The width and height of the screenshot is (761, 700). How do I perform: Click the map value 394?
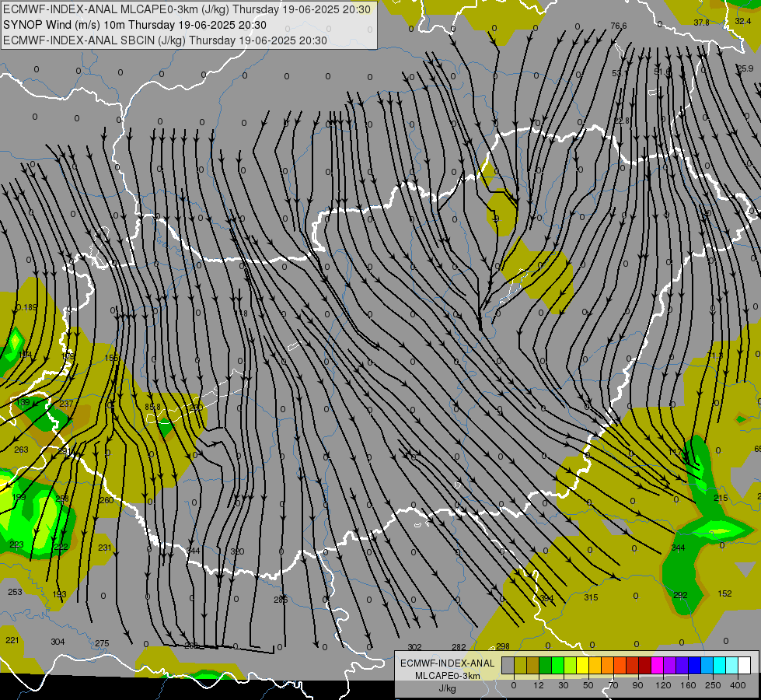(547, 598)
